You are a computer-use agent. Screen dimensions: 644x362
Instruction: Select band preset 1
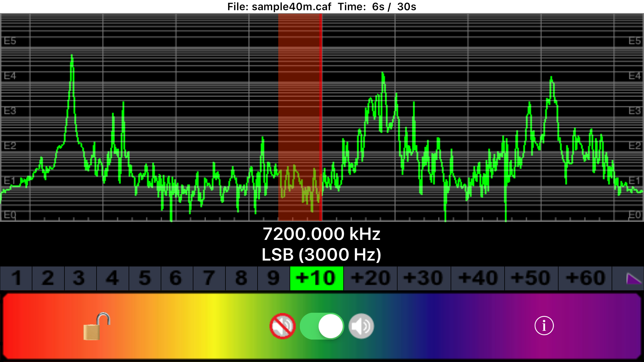[x=16, y=277]
